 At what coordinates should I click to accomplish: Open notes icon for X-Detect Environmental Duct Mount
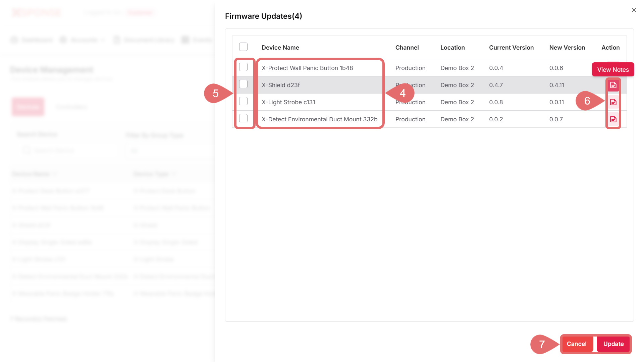tap(613, 119)
